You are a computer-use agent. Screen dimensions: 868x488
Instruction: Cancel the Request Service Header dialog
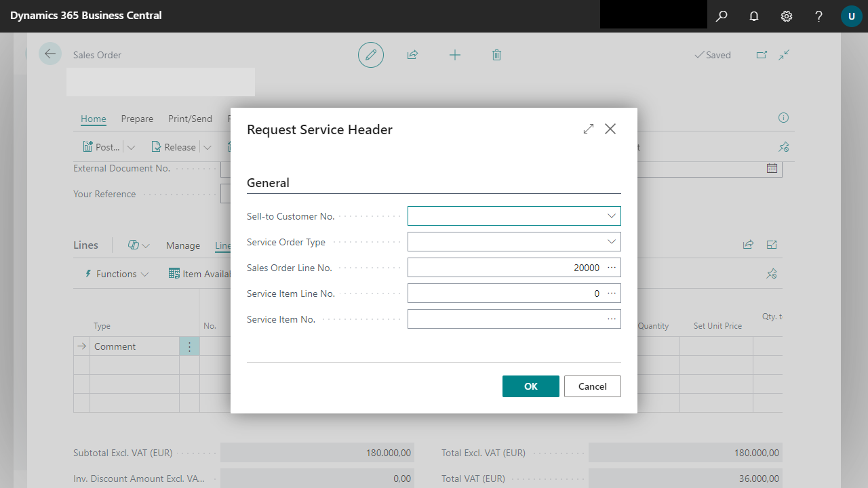[x=592, y=386]
